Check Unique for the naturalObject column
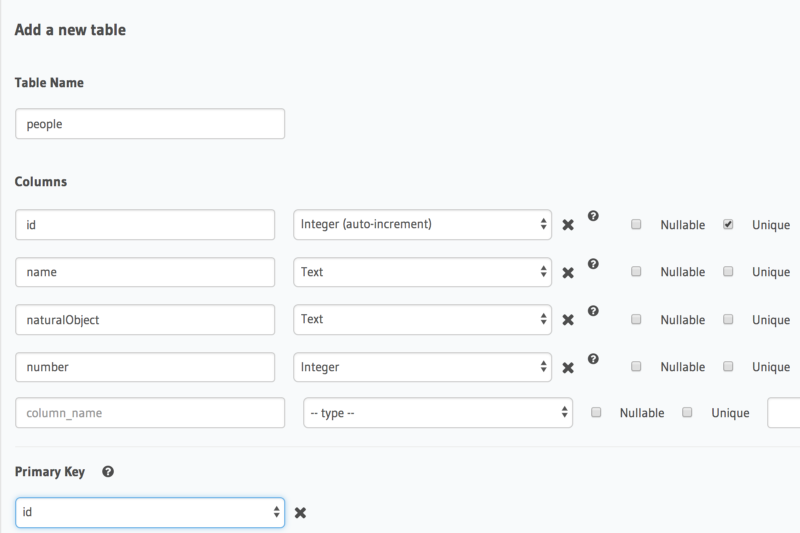The width and height of the screenshot is (800, 533). click(728, 319)
